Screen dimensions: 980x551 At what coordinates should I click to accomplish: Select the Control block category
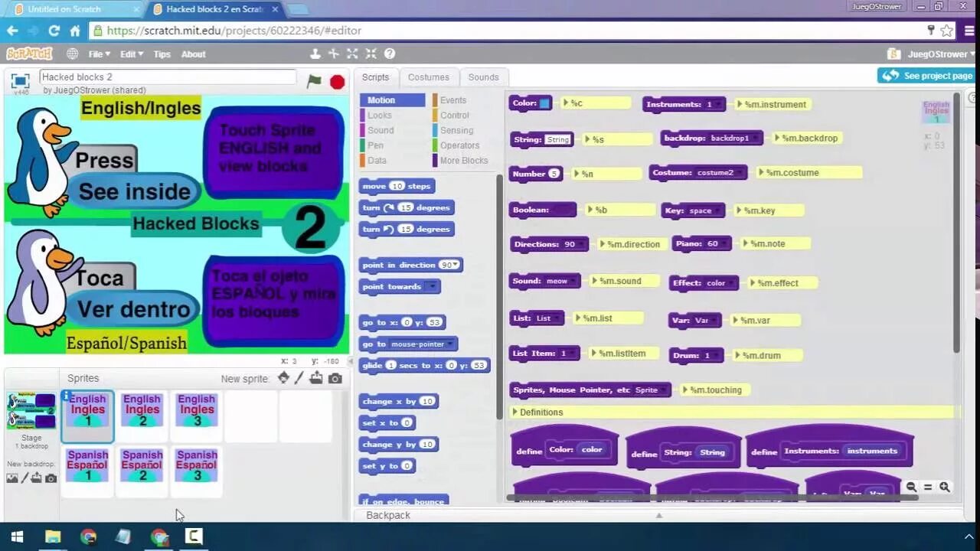click(454, 115)
